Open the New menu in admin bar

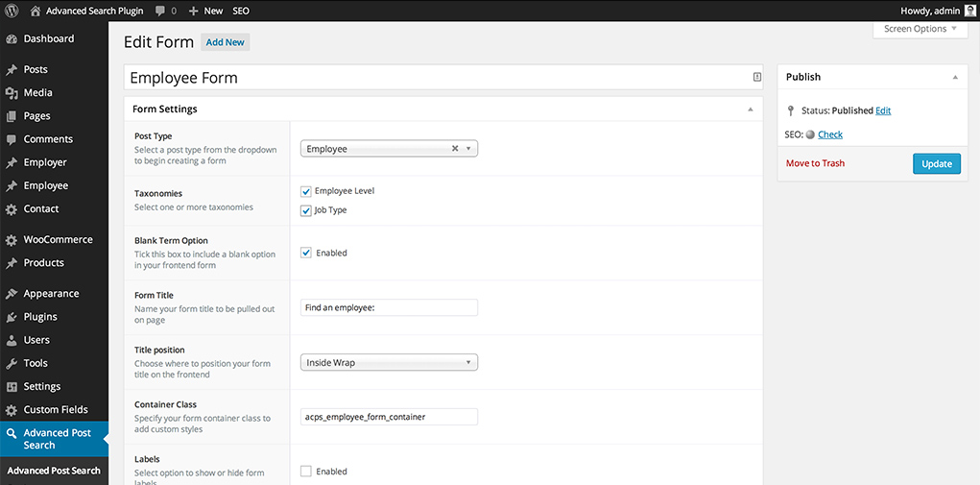(205, 11)
